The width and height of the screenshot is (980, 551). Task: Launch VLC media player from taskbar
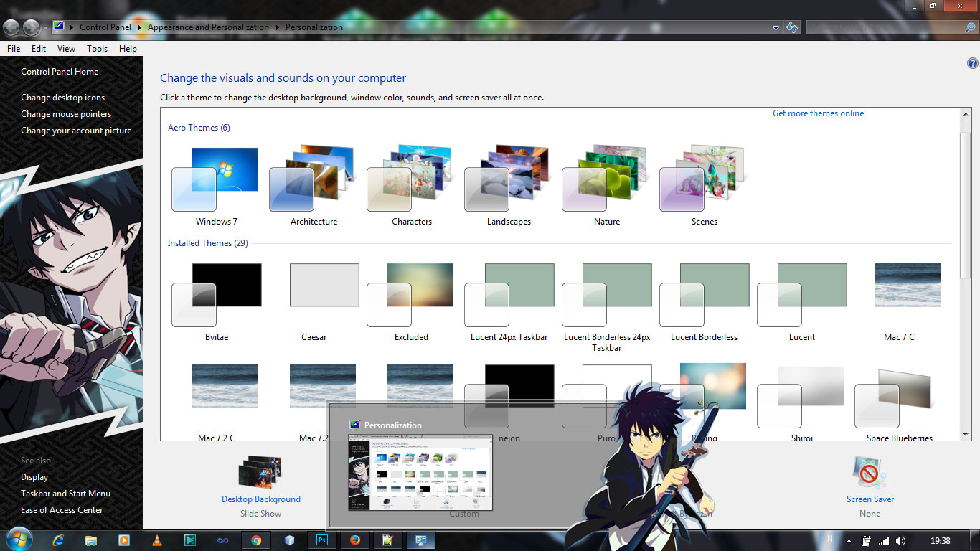157,540
